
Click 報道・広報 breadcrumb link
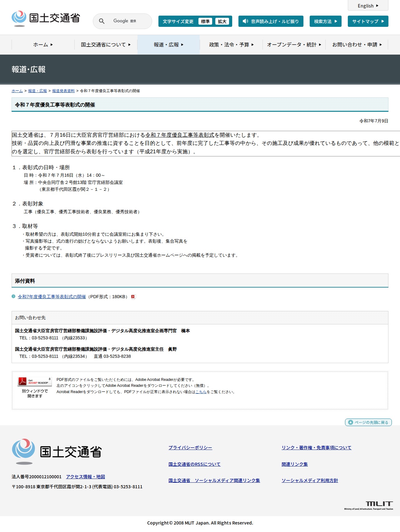(x=37, y=91)
